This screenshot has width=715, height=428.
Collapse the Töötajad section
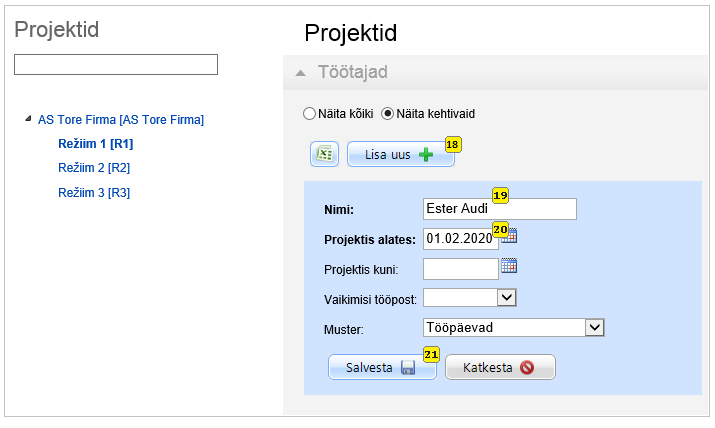click(301, 72)
